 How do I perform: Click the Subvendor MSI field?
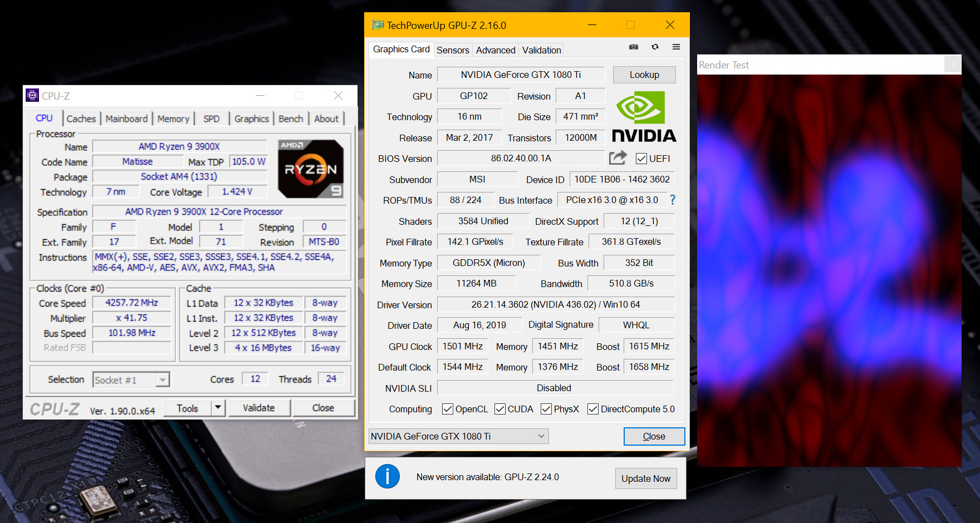(477, 179)
